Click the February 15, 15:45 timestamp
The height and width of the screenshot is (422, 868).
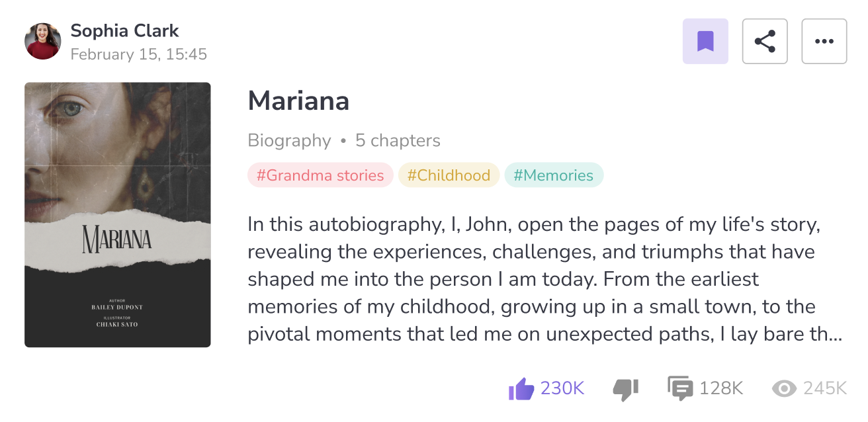pos(139,54)
